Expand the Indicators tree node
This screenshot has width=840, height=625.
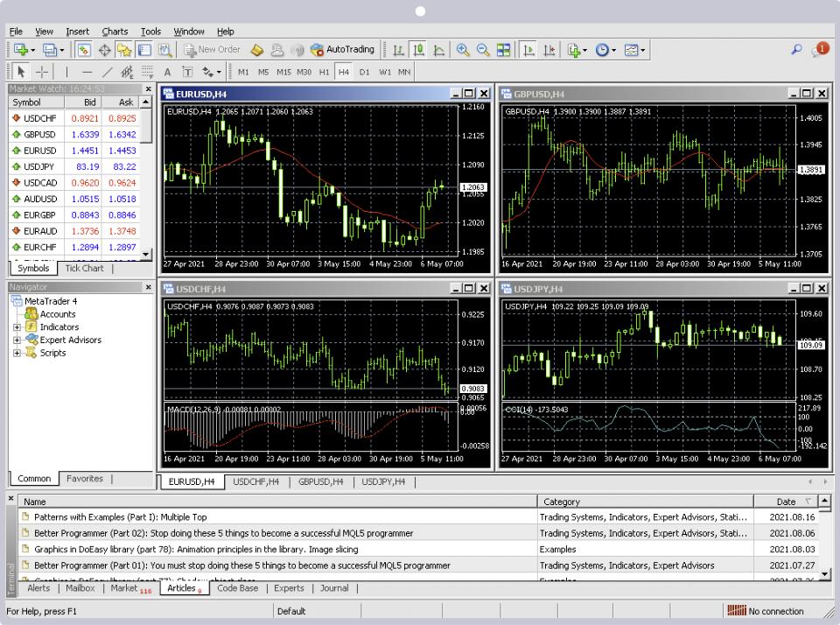[17, 327]
